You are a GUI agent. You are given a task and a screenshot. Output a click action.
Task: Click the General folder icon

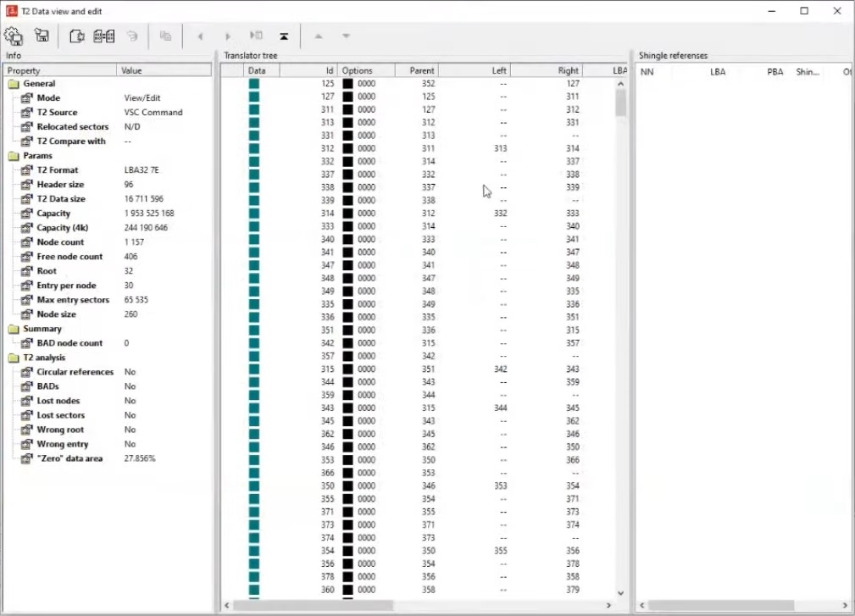(x=14, y=84)
